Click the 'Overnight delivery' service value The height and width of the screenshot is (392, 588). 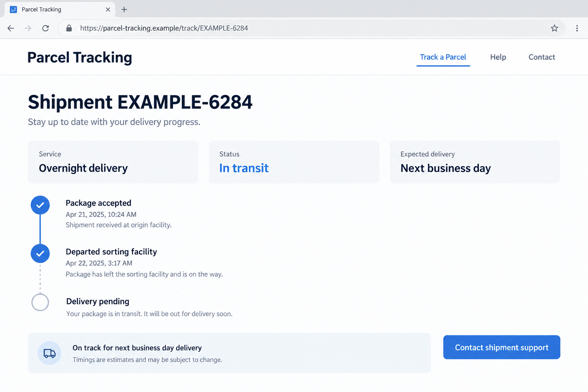tap(83, 168)
